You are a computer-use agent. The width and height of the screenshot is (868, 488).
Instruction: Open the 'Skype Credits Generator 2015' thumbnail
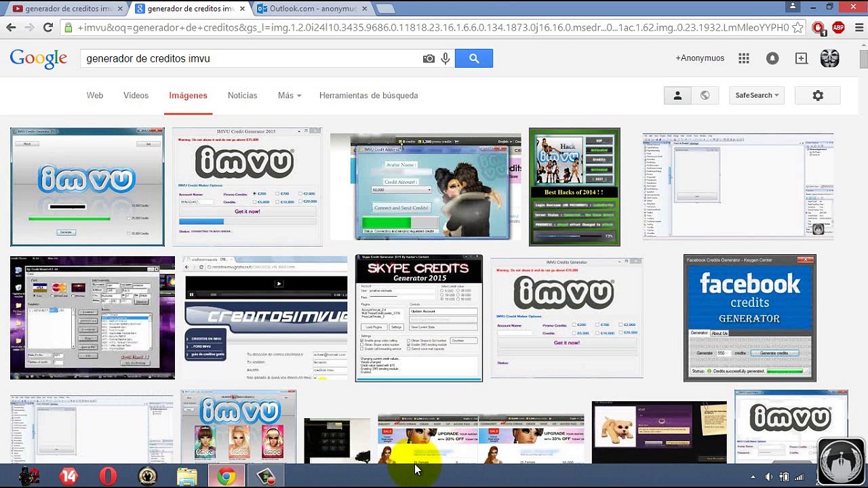[x=419, y=318]
